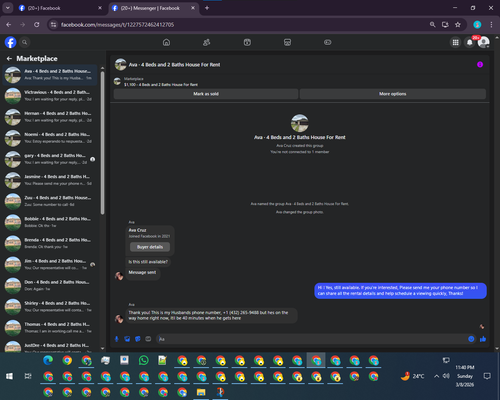Open Shirley conversation in Marketplace list
Screen dimensions: 500x400
point(50,306)
